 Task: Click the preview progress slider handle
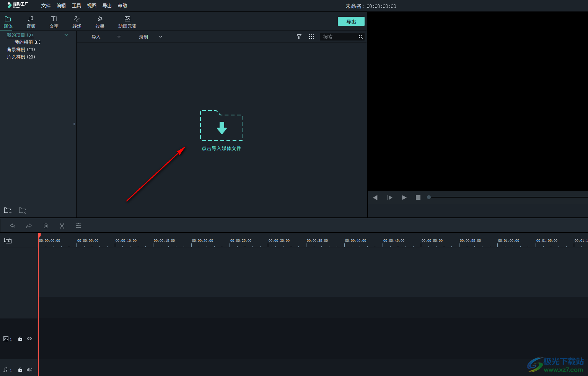429,197
